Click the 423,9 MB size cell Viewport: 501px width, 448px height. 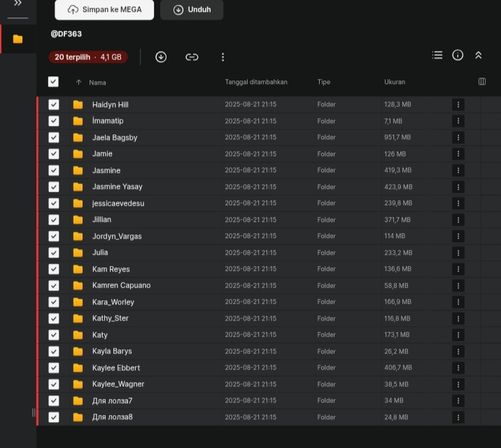pyautogui.click(x=398, y=187)
